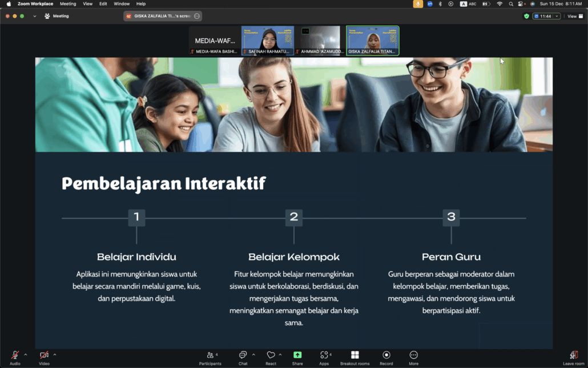Click the "Pembelajaran Interaktif" slide heading
Viewport: 588px width, 368px height.
[x=164, y=183]
